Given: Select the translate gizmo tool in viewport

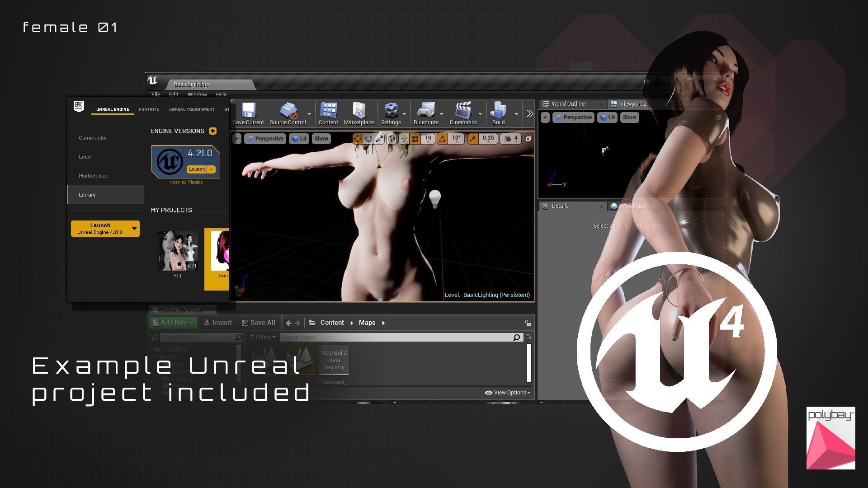Looking at the screenshot, I should [357, 139].
